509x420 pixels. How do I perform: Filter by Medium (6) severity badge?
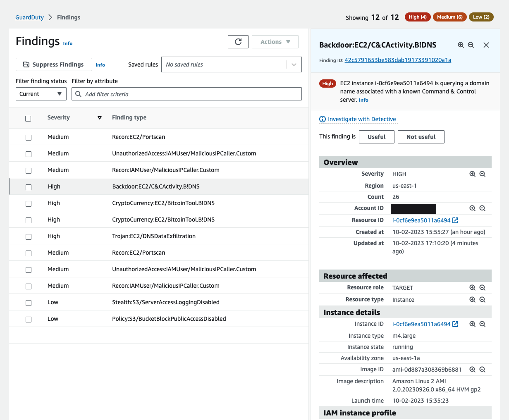(450, 17)
